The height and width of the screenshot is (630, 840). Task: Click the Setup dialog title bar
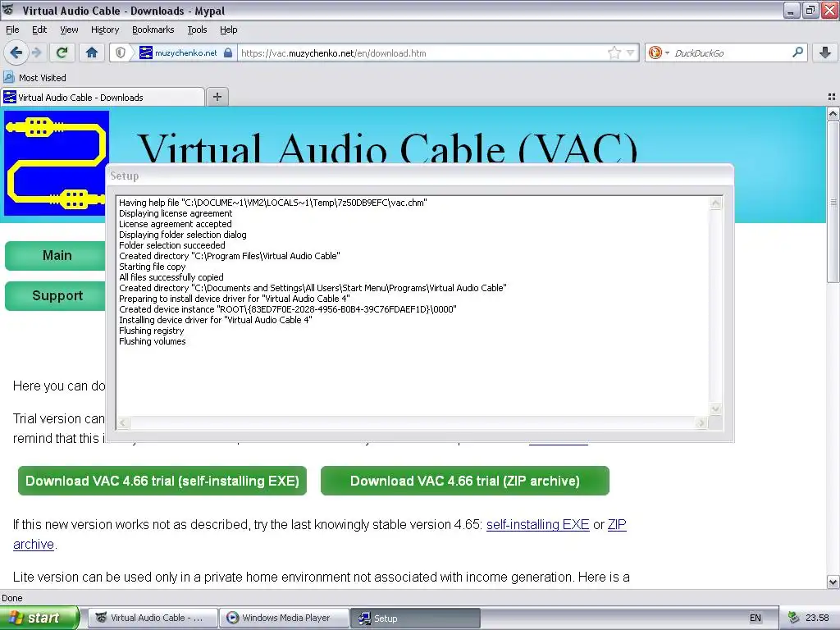click(x=419, y=176)
